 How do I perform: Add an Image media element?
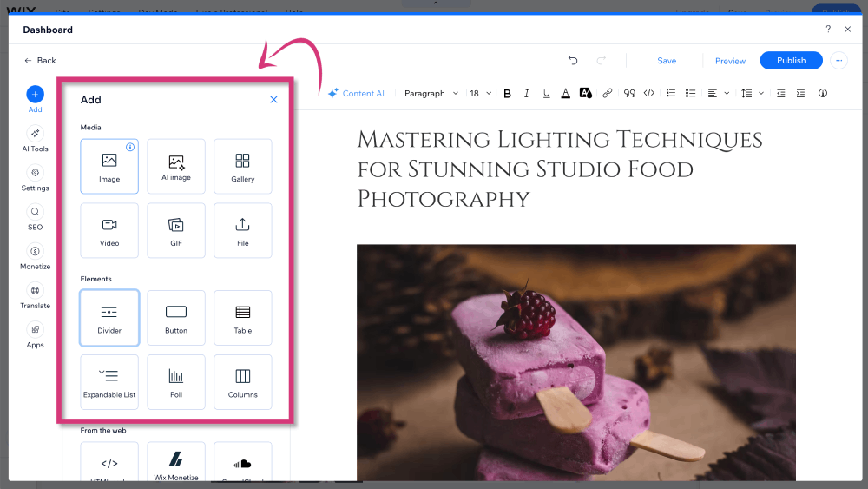[x=109, y=166]
